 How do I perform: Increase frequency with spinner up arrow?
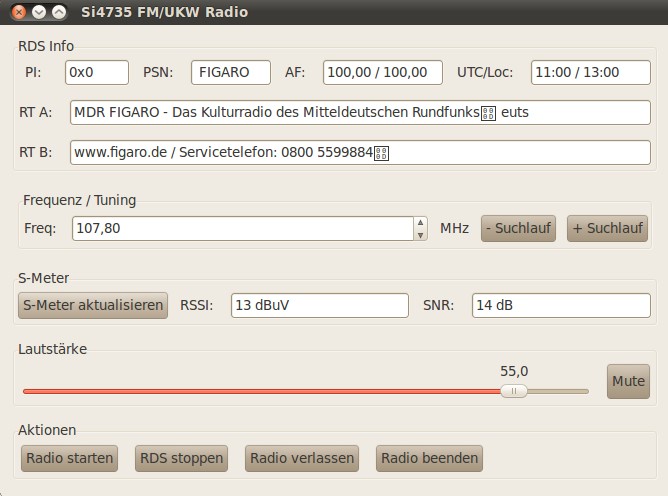click(421, 223)
